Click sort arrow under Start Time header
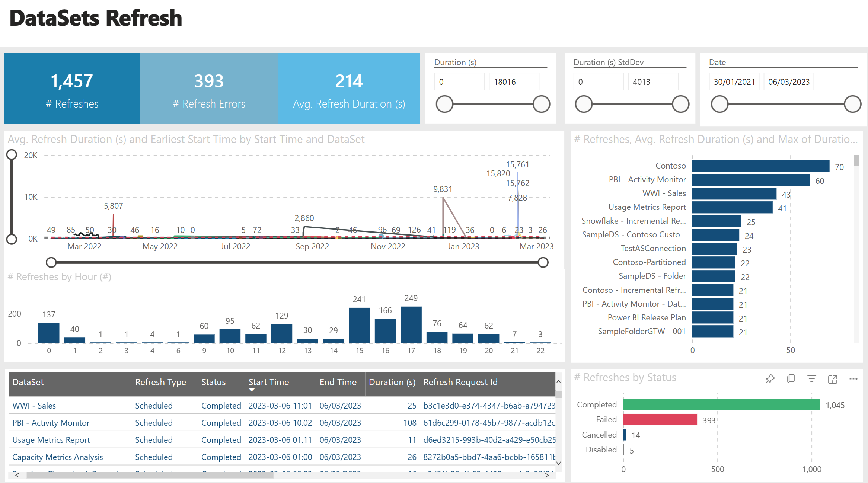868x483 pixels. click(x=252, y=390)
